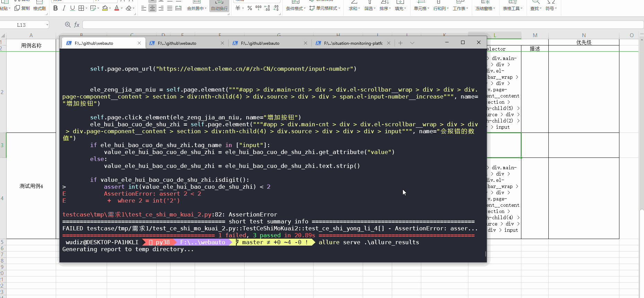This screenshot has height=298, width=644.
Task: Open the 单元格 cell menu
Action: (421, 8)
